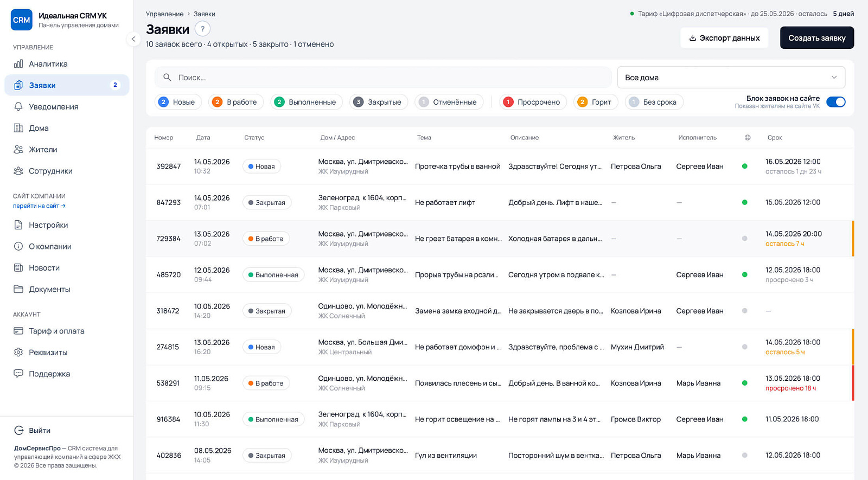Click the site indicator dot for request 392847
868x480 pixels.
(744, 167)
